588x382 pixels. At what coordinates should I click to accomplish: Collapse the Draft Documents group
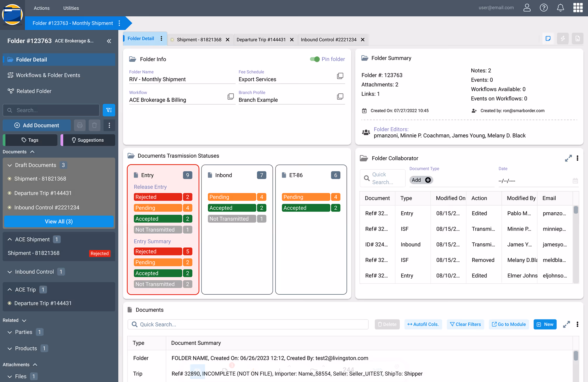[10, 165]
